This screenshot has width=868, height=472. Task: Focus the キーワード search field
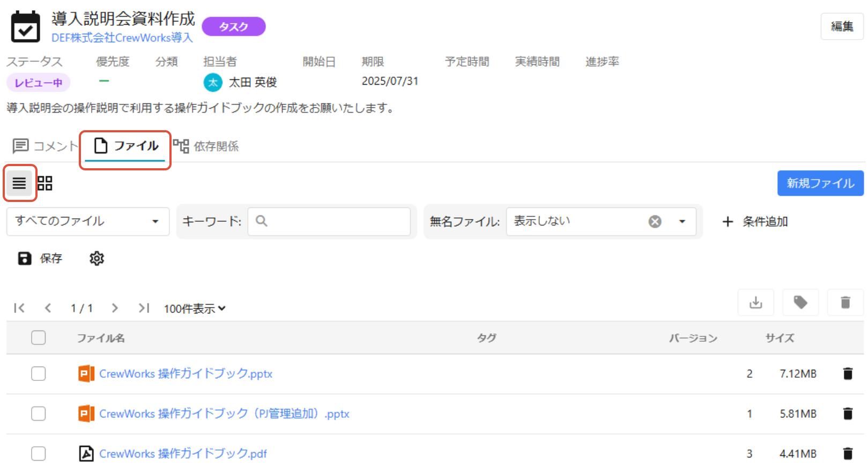tap(329, 221)
